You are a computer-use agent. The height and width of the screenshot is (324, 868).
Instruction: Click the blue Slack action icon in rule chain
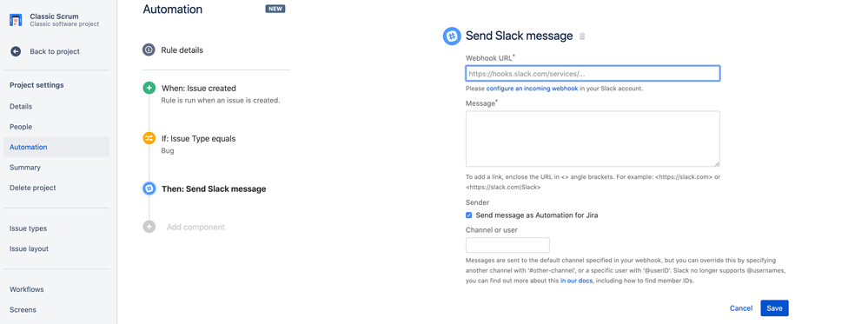pos(149,188)
